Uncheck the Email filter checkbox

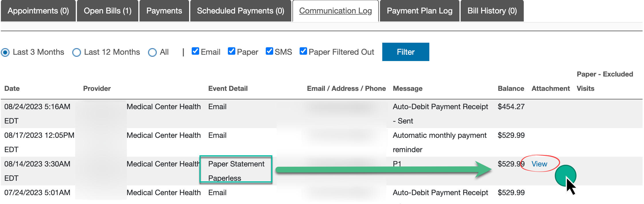pos(195,51)
